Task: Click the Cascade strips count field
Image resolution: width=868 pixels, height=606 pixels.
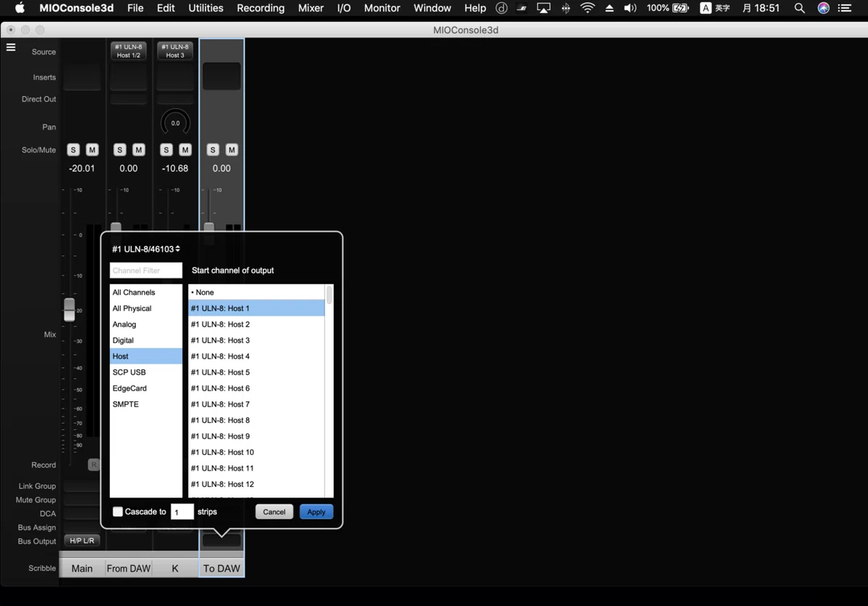Action: tap(182, 511)
